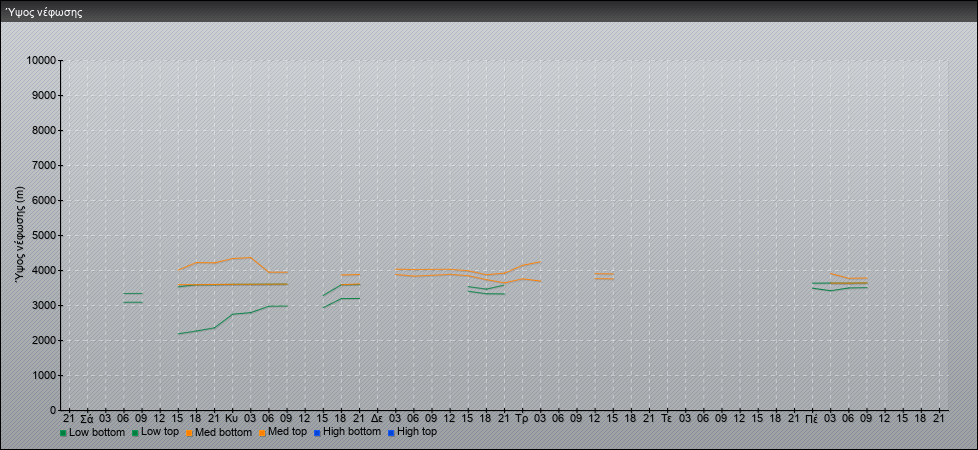The height and width of the screenshot is (450, 978).
Task: Click the Πέ day label on time axis
Action: pos(812,419)
